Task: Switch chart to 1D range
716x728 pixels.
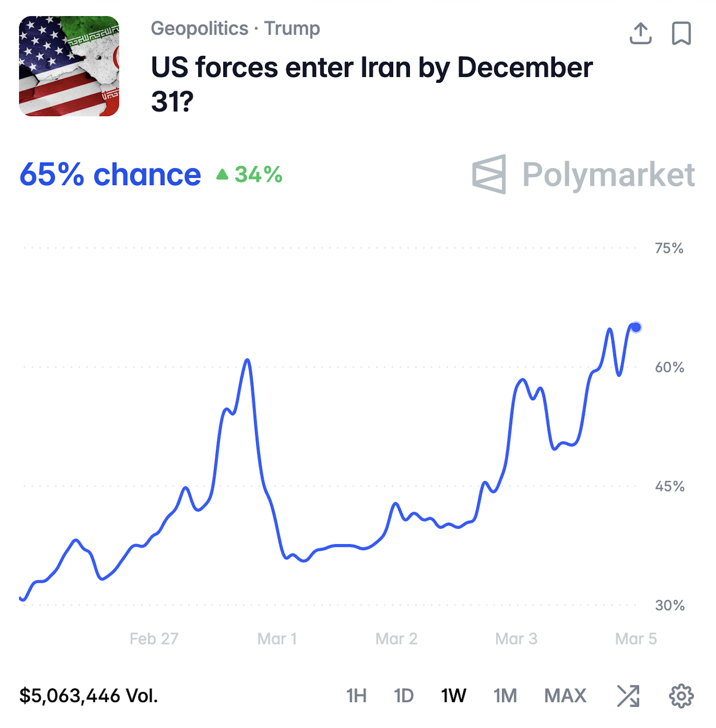Action: point(404,696)
